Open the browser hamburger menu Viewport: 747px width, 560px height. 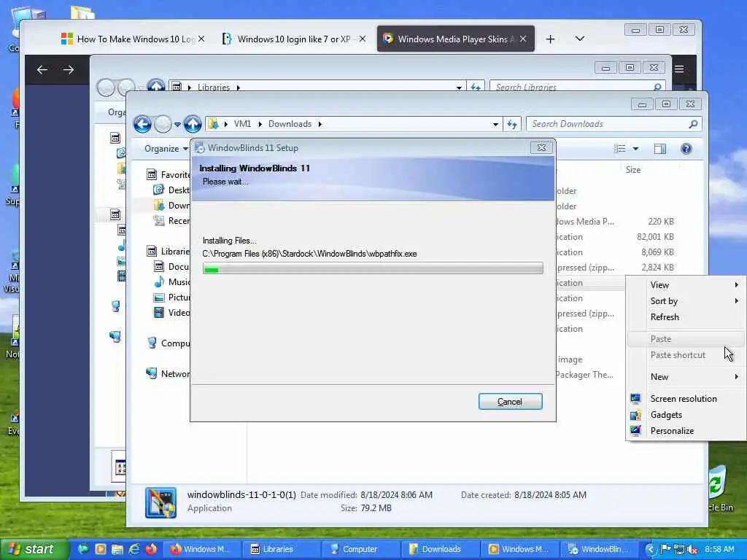point(679,69)
